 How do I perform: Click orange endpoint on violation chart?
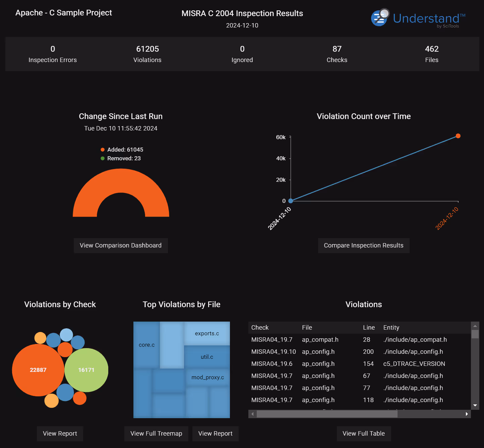(458, 136)
